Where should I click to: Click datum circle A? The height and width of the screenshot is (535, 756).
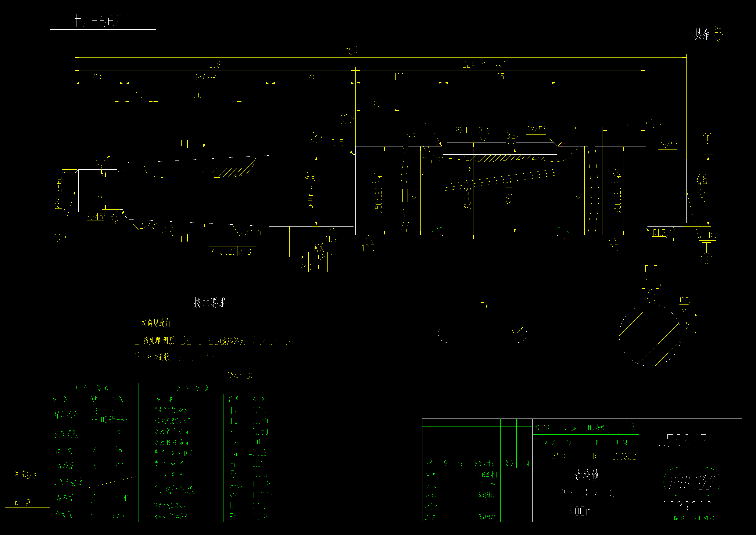point(316,137)
